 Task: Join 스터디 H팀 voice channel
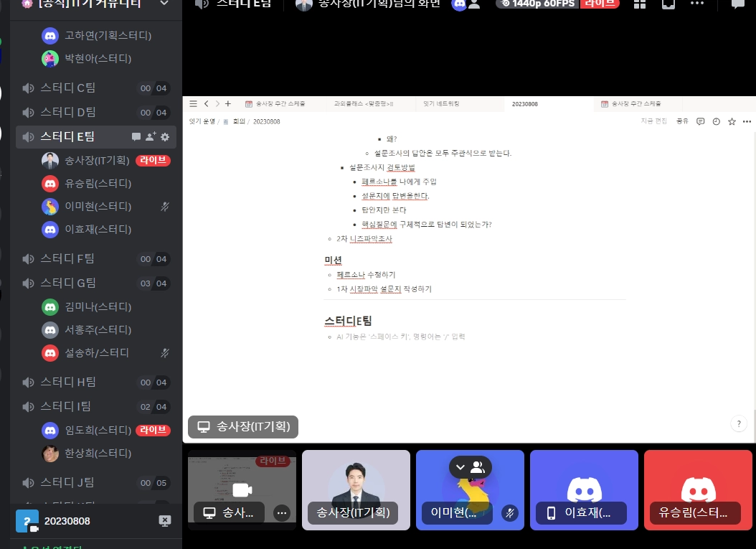(96, 382)
